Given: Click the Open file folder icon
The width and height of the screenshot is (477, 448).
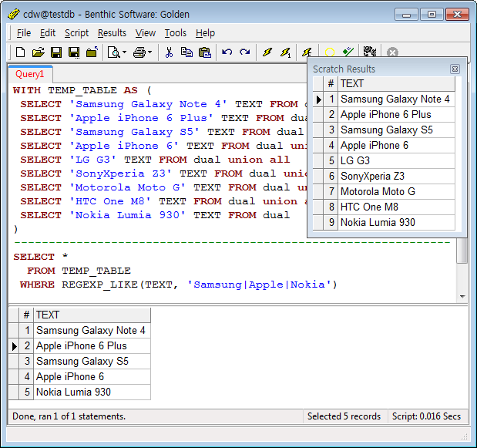Looking at the screenshot, I should (x=38, y=52).
